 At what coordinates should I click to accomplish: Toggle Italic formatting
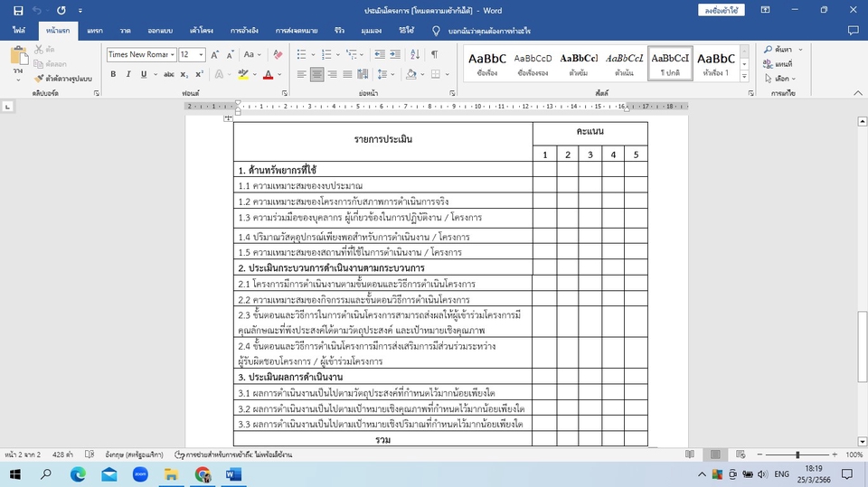point(128,74)
